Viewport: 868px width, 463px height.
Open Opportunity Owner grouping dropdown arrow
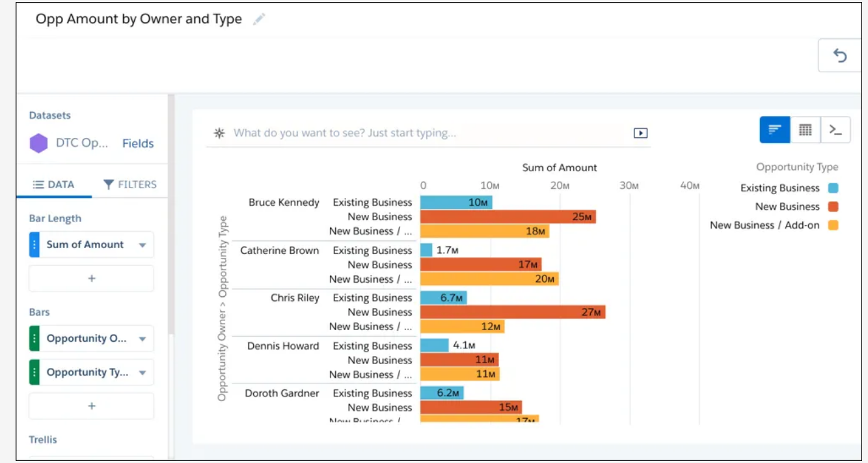tap(142, 339)
